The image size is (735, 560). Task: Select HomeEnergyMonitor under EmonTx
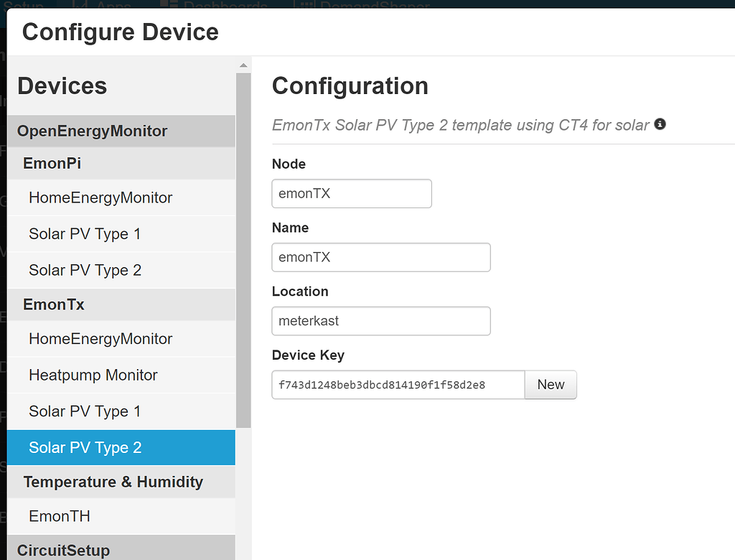(100, 339)
